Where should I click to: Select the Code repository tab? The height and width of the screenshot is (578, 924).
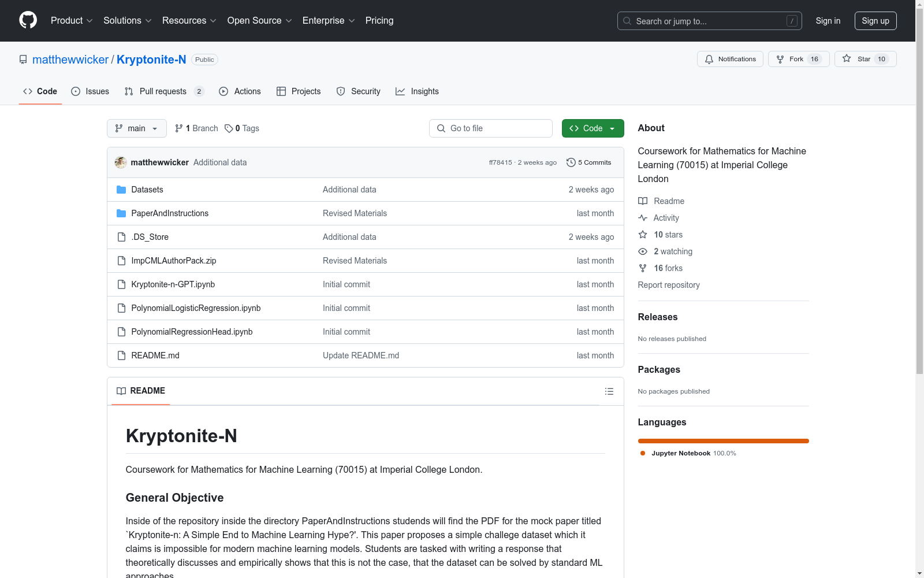coord(40,91)
